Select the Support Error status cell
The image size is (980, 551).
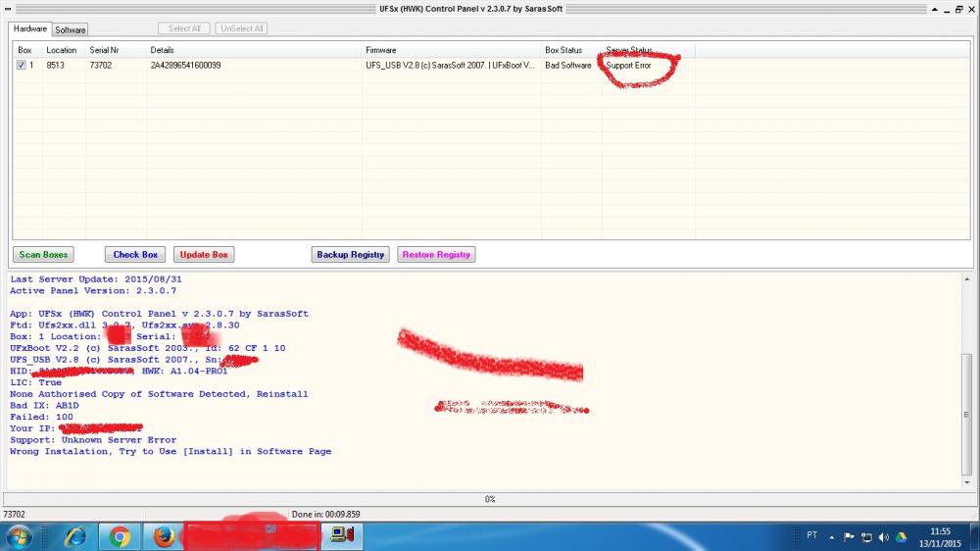click(x=629, y=65)
